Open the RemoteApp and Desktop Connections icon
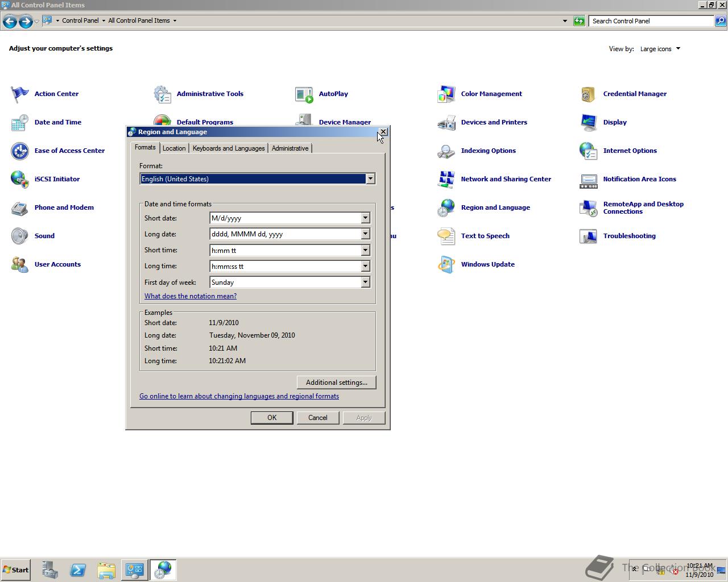728x582 pixels. (x=589, y=207)
